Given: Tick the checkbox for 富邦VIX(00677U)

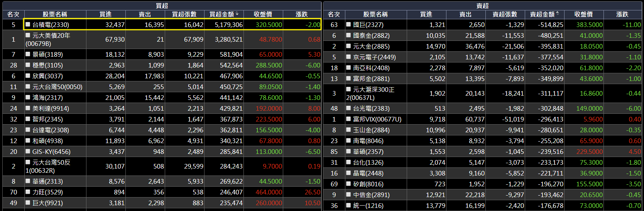Looking at the screenshot, I should 348,119.
